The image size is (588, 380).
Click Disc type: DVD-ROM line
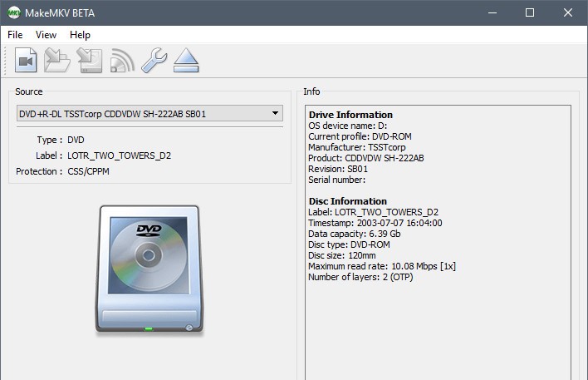349,244
